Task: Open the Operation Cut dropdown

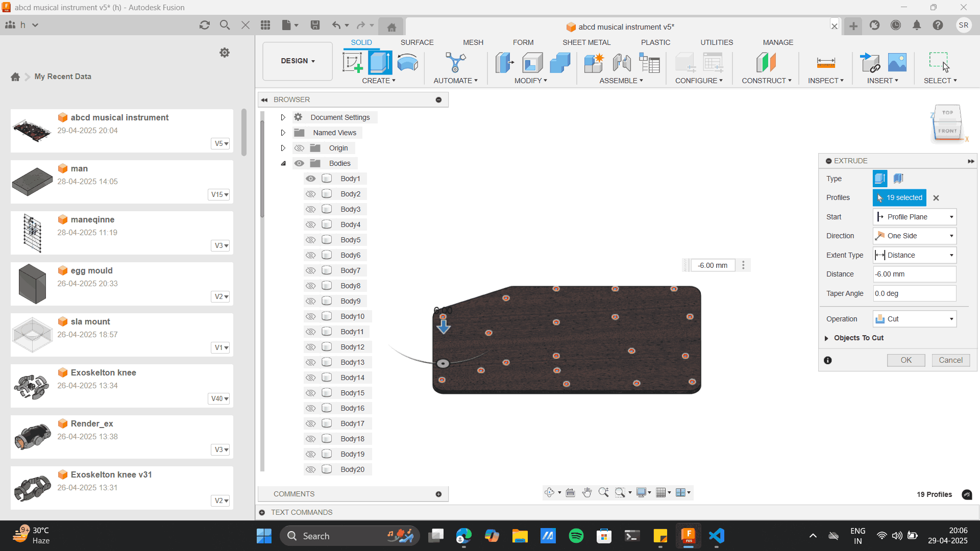Action: tap(914, 319)
